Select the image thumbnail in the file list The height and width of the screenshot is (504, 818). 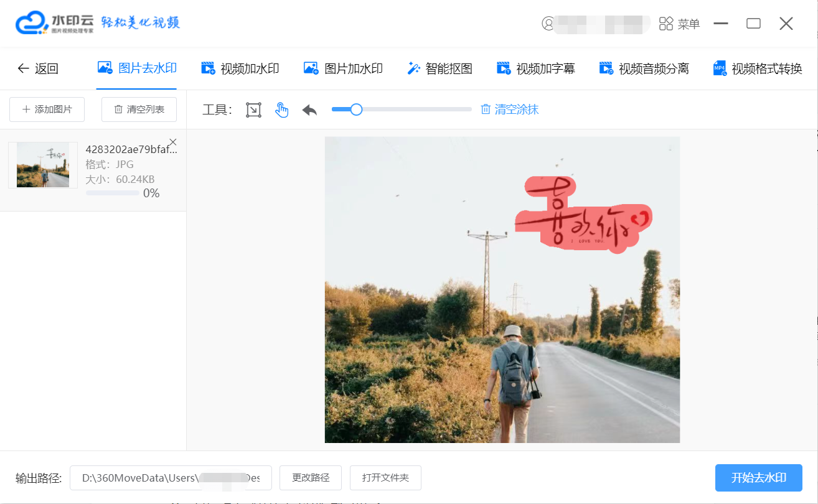pos(43,165)
